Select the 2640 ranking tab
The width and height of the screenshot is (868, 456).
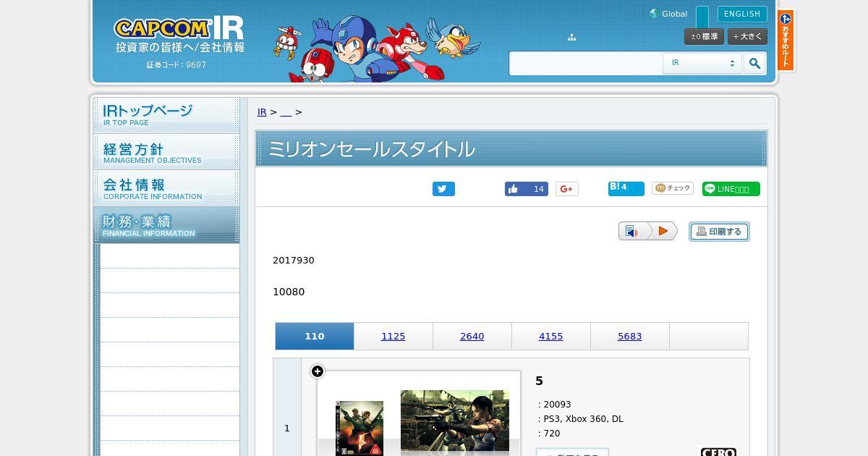click(472, 337)
